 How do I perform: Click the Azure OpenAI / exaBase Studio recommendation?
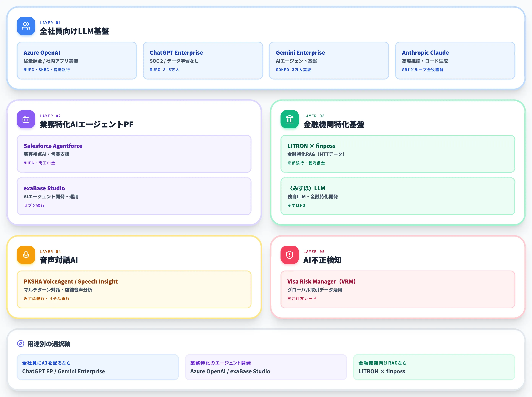tap(230, 371)
